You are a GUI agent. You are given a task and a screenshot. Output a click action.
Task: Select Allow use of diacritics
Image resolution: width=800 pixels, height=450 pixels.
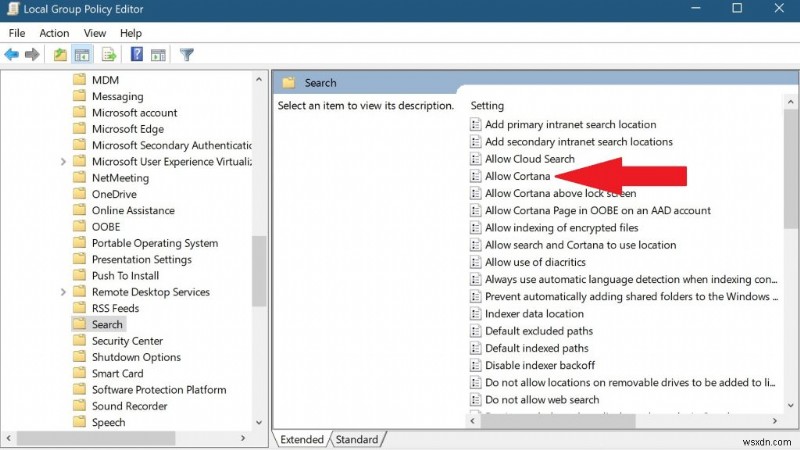(535, 262)
